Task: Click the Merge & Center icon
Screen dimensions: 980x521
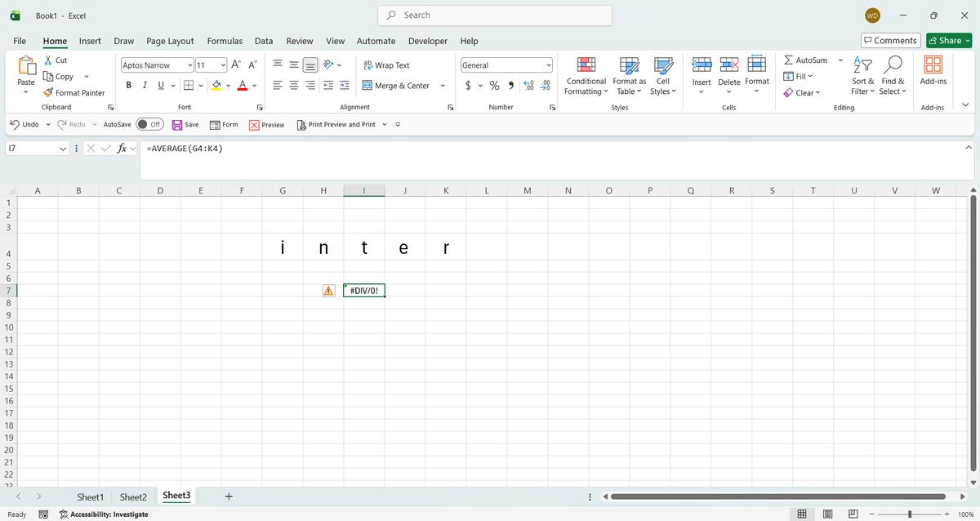Action: point(367,86)
